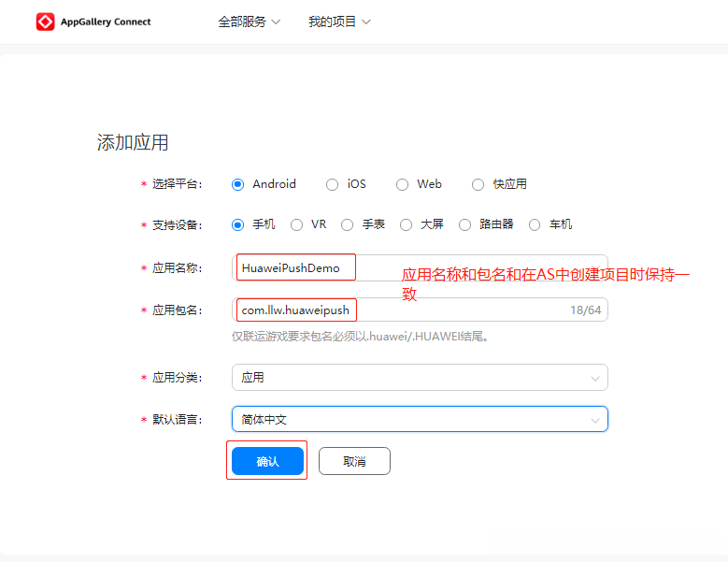The height and width of the screenshot is (562, 728).
Task: Click the AppGallery Connect logo icon
Action: point(45,22)
